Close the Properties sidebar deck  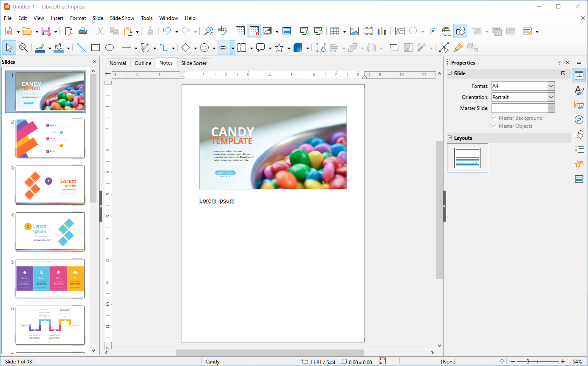(568, 62)
